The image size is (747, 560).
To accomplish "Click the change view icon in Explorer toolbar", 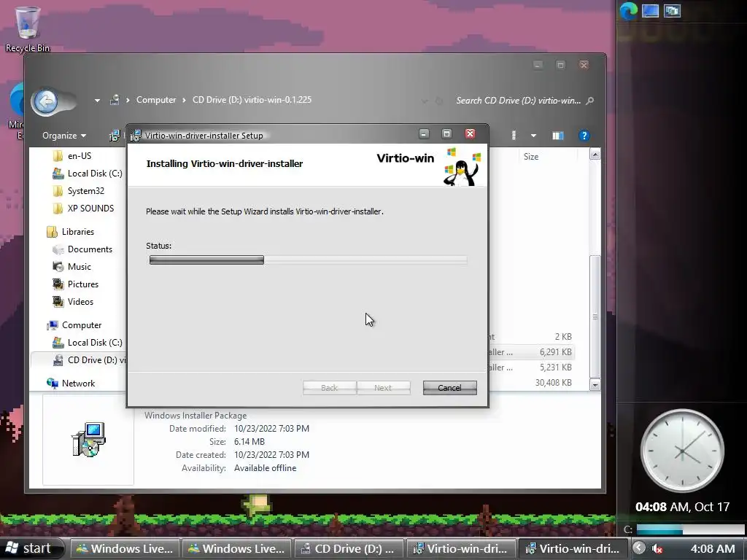I will tap(514, 136).
